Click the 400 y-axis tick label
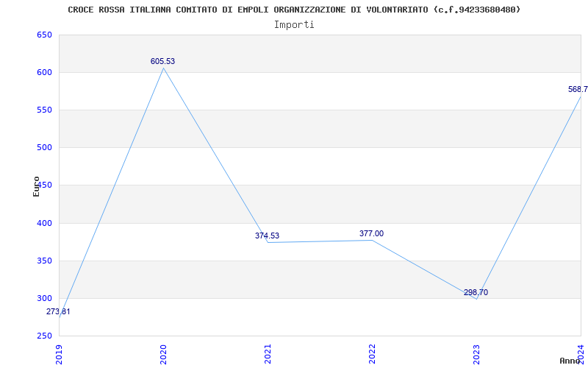The width and height of the screenshot is (588, 368). point(44,223)
